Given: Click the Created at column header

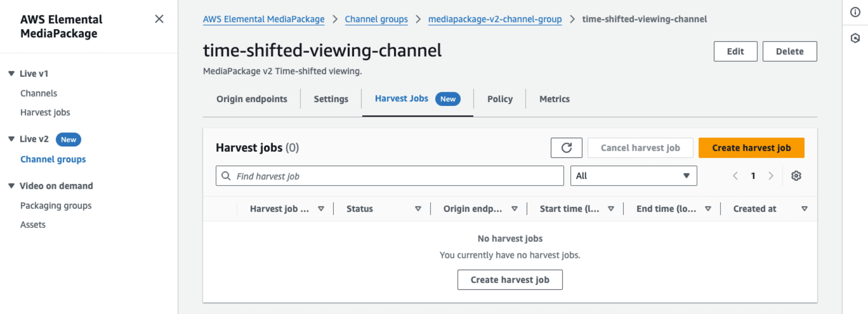Looking at the screenshot, I should point(754,209).
